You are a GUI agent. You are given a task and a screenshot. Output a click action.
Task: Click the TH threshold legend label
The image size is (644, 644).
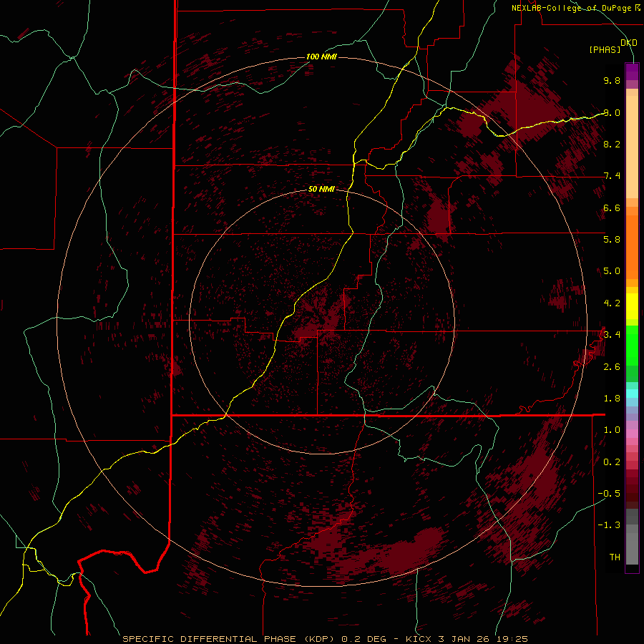click(x=615, y=557)
